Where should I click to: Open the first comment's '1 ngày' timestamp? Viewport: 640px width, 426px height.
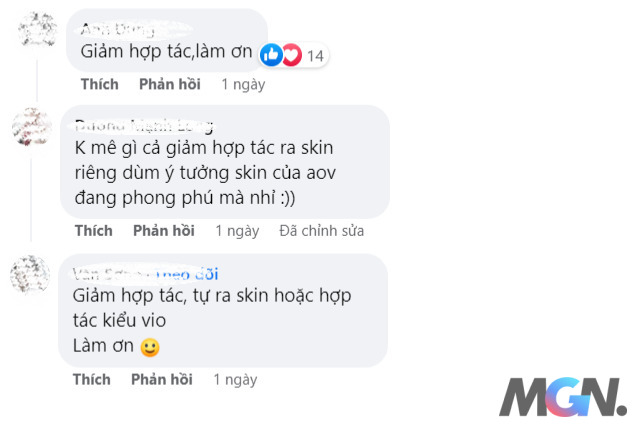243,84
